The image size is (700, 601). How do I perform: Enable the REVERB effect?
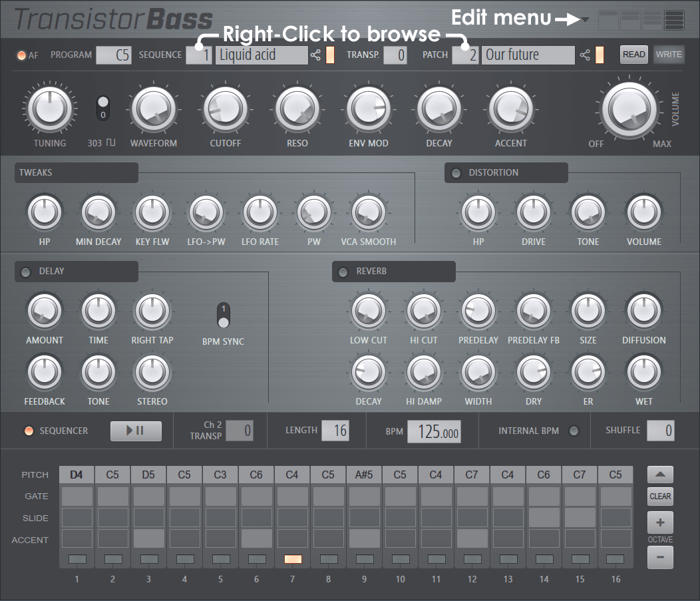[x=343, y=272]
